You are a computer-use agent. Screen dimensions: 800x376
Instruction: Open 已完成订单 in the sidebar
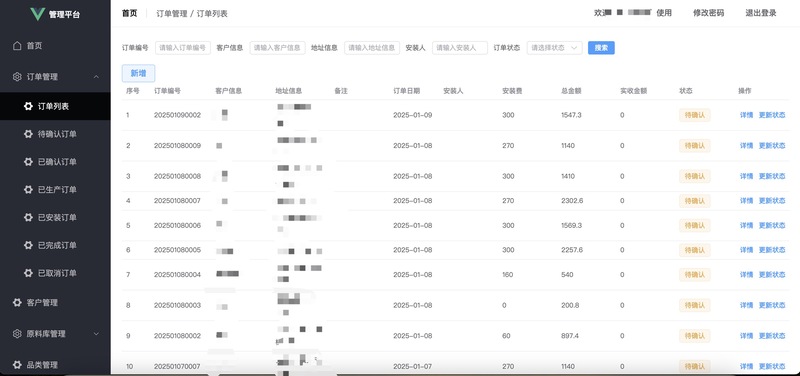point(55,245)
